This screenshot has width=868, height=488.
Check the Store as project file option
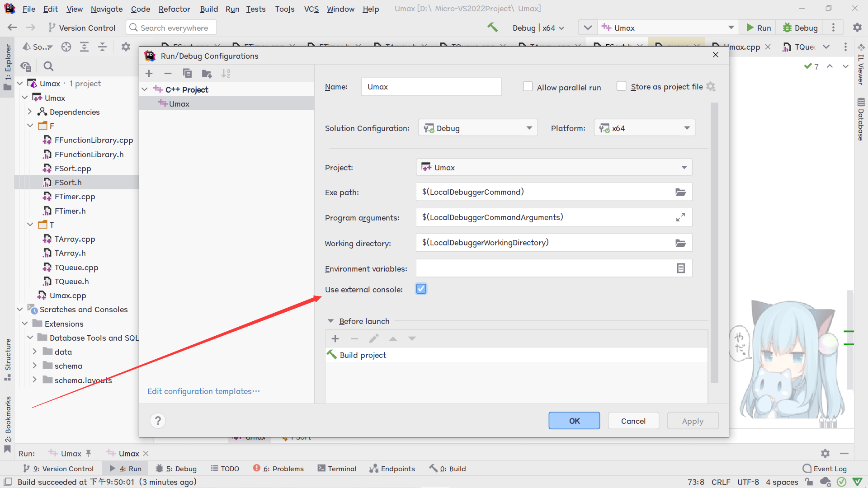[622, 86]
